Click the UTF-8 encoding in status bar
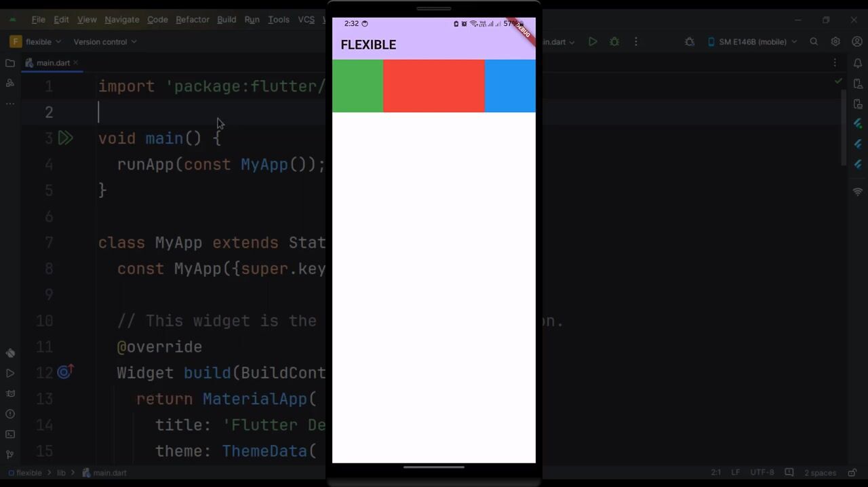The height and width of the screenshot is (487, 868). pos(762,473)
